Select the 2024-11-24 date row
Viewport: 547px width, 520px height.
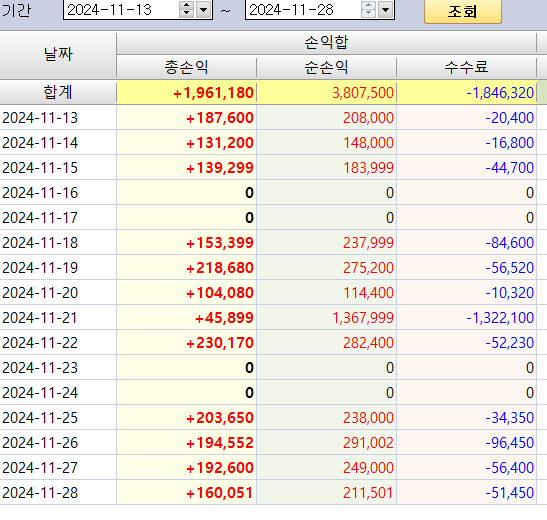[58, 393]
